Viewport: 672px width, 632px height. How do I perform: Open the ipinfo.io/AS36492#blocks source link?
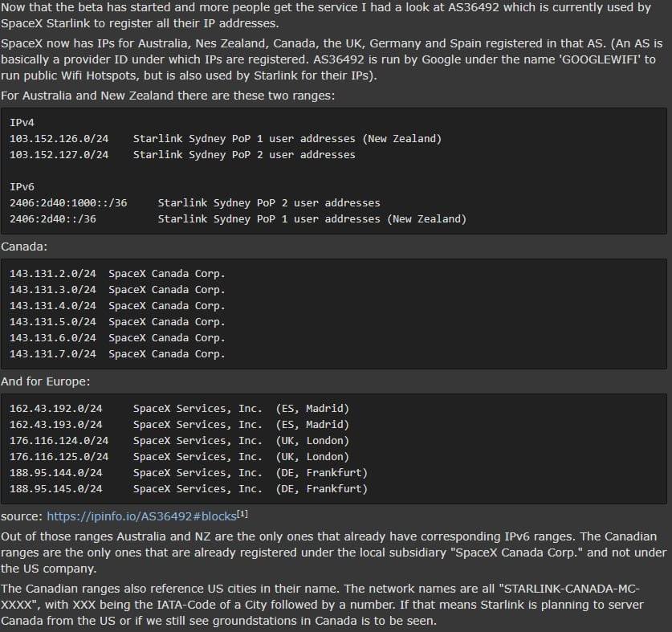[x=141, y=516]
